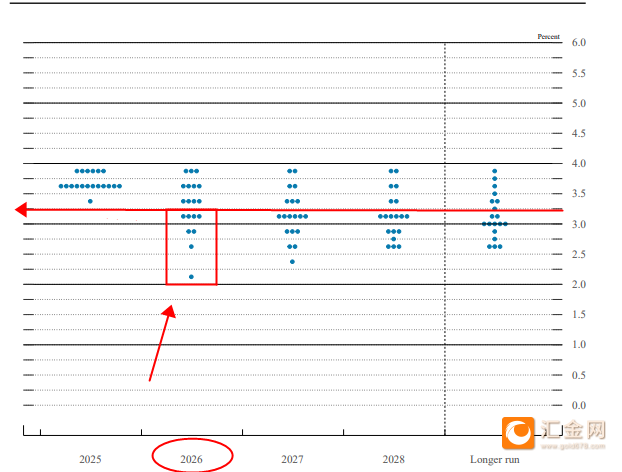Click the 3.5 y-axis value
The width and height of the screenshot is (622, 472).
pyautogui.click(x=579, y=194)
